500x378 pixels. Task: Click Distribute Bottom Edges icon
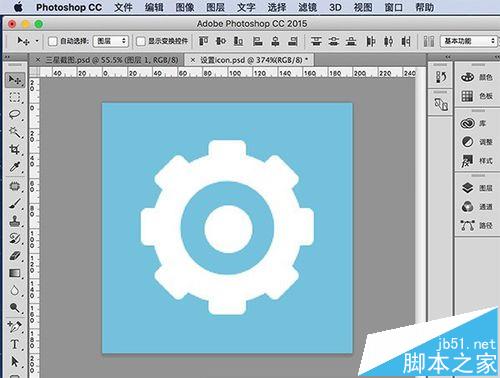[351, 41]
